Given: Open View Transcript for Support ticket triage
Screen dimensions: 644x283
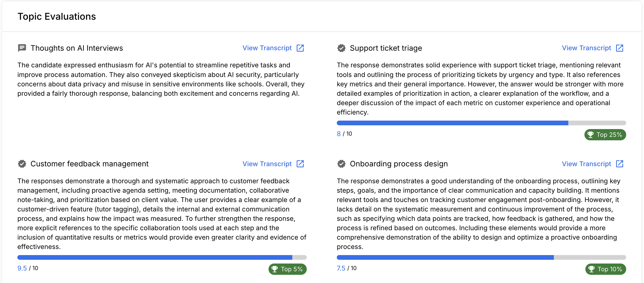Looking at the screenshot, I should (586, 48).
